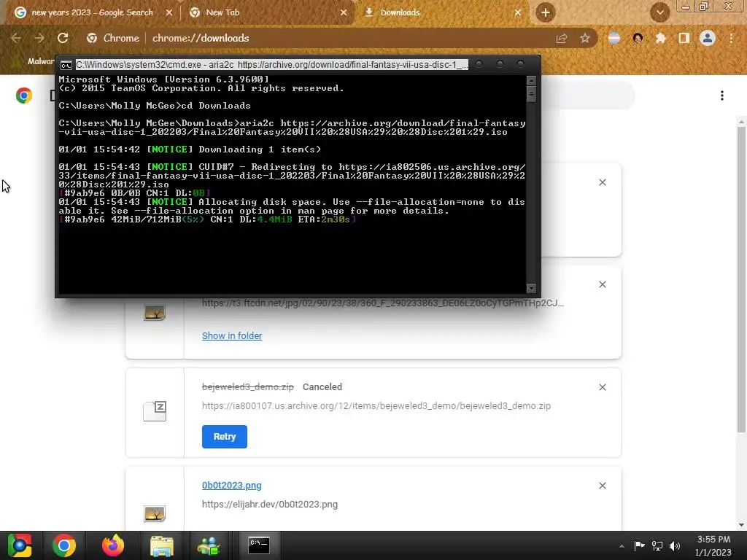The width and height of the screenshot is (747, 560).
Task: Remove bejeweled3_demo.zip from the list
Action: (603, 387)
